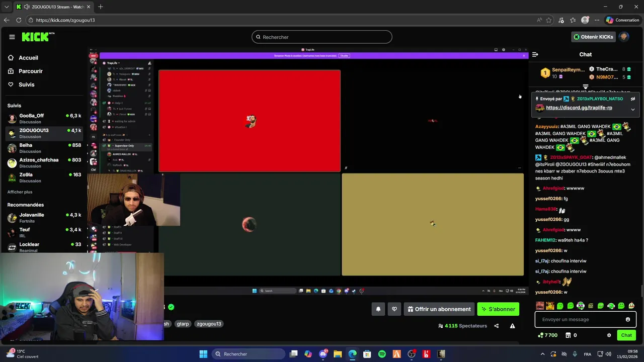Open weather widget 13°C Ciel couvert
This screenshot has width=644, height=362.
[x=23, y=354]
